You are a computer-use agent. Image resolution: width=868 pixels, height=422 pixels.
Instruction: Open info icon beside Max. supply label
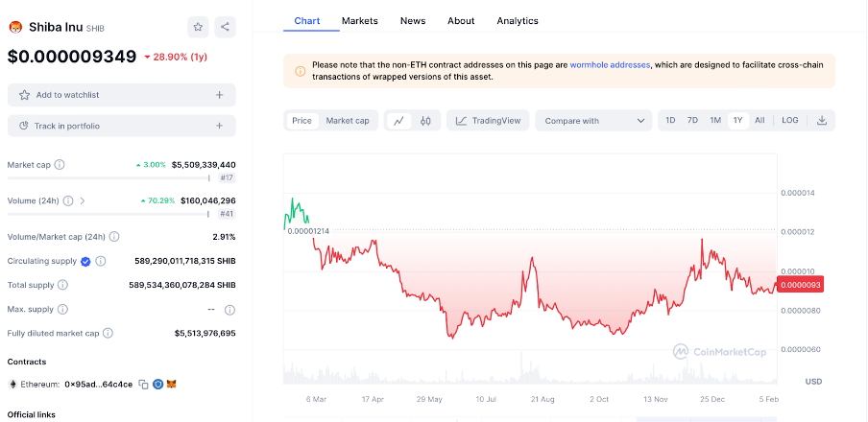tap(63, 309)
